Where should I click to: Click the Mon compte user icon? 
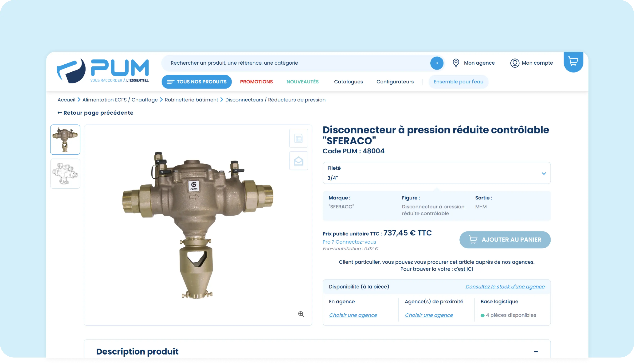515,63
